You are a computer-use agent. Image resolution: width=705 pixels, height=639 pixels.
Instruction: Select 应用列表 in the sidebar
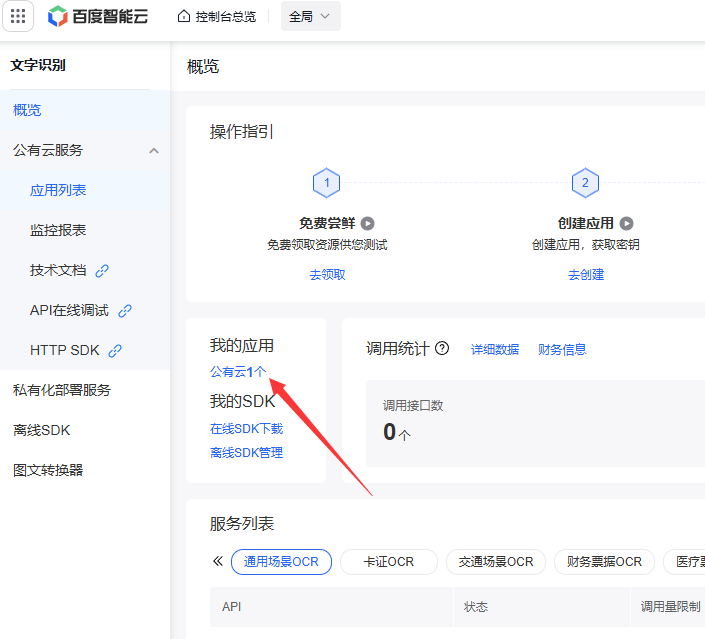58,190
